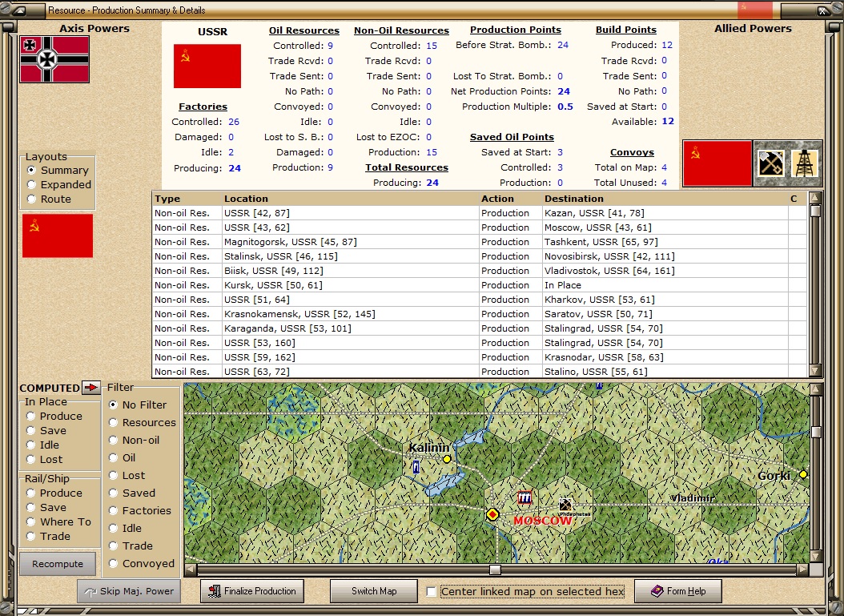Click the blue unit icon near Kalinin
The height and width of the screenshot is (616, 844).
pyautogui.click(x=416, y=467)
